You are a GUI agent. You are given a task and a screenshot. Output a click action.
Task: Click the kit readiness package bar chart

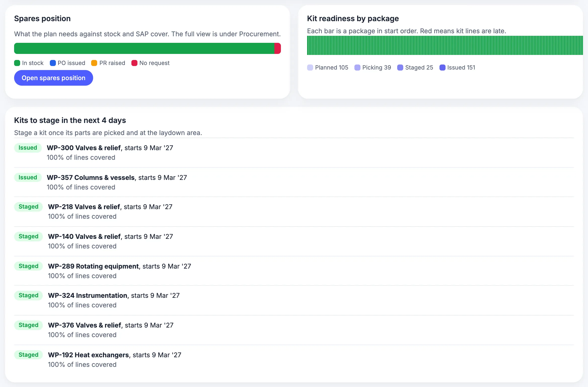pyautogui.click(x=445, y=45)
